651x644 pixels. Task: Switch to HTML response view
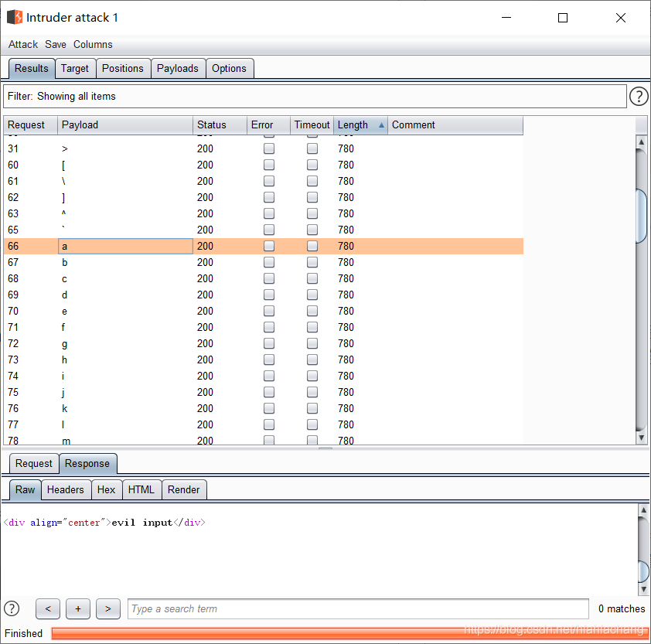[141, 490]
